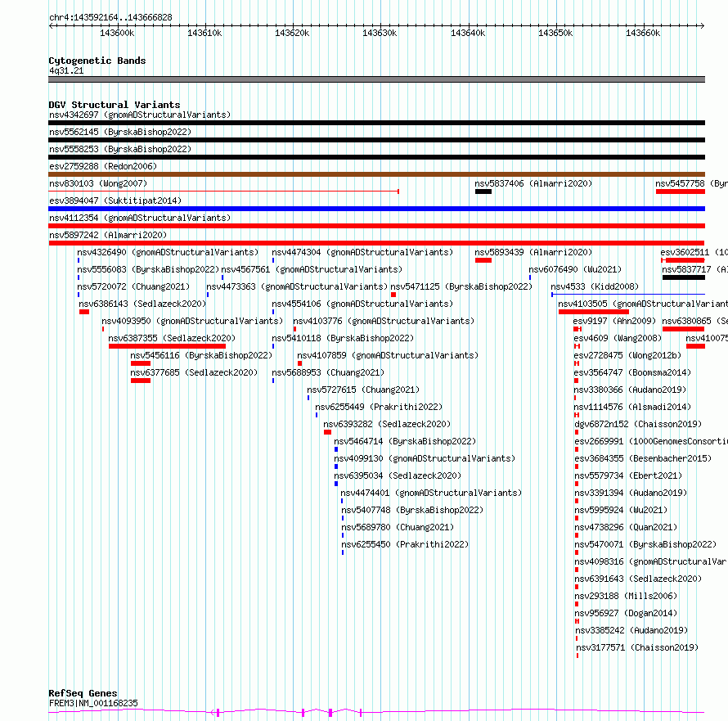Click nsv4103776 gnomADStructuralVariants label
The width and height of the screenshot is (728, 721).
384,321
